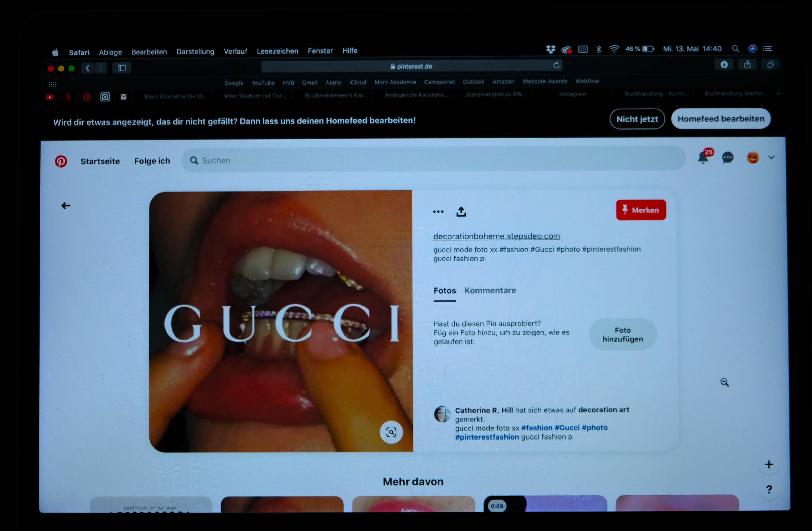The image size is (812, 531).
Task: Expand the account chevron next to the avatar
Action: click(x=771, y=158)
